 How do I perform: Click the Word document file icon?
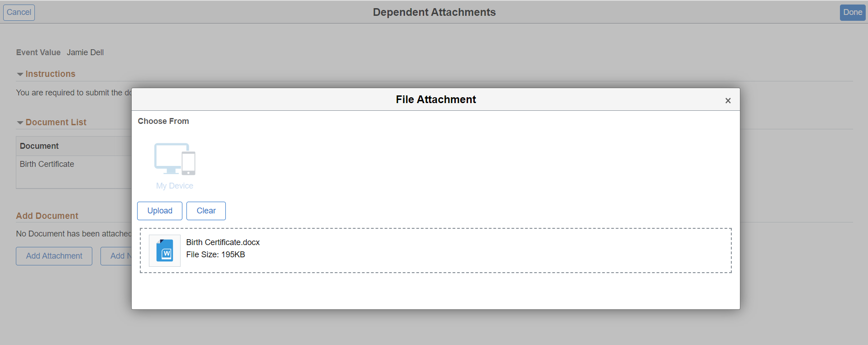(165, 250)
